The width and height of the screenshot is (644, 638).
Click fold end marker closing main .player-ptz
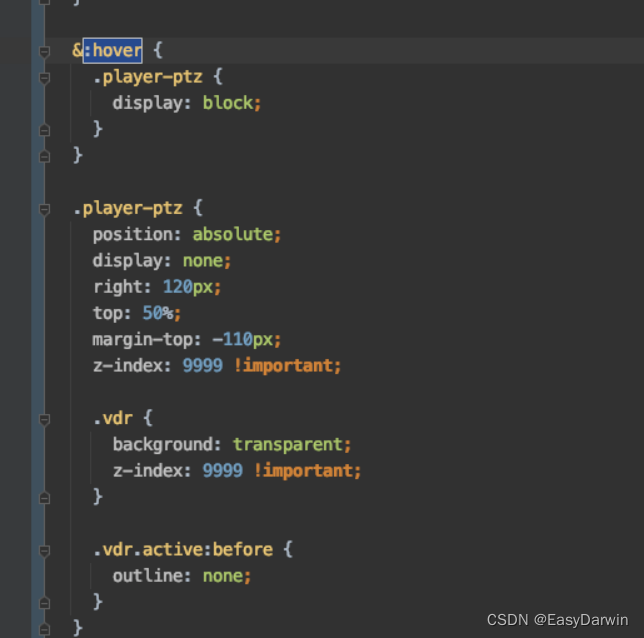(x=44, y=629)
